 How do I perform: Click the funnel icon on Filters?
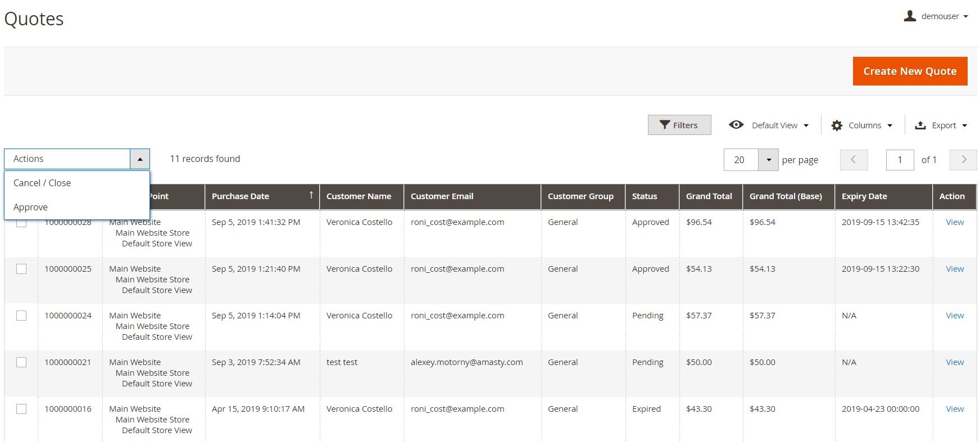(664, 125)
